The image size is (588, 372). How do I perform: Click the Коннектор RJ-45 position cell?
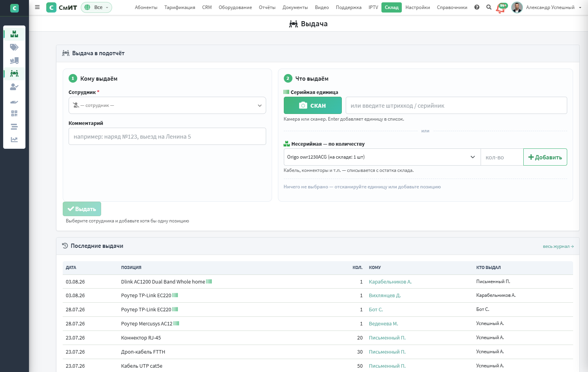tap(141, 338)
